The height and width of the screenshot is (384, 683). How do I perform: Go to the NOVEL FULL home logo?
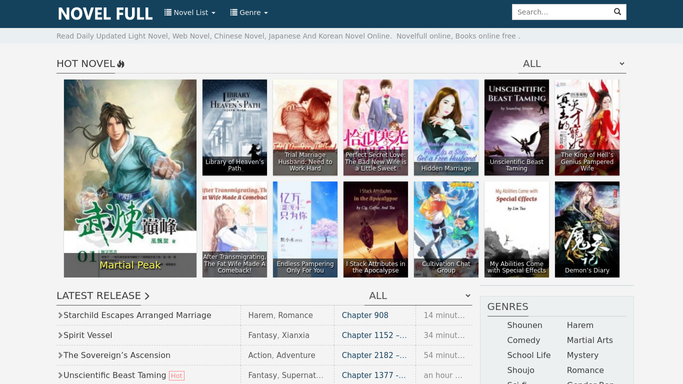pos(105,13)
